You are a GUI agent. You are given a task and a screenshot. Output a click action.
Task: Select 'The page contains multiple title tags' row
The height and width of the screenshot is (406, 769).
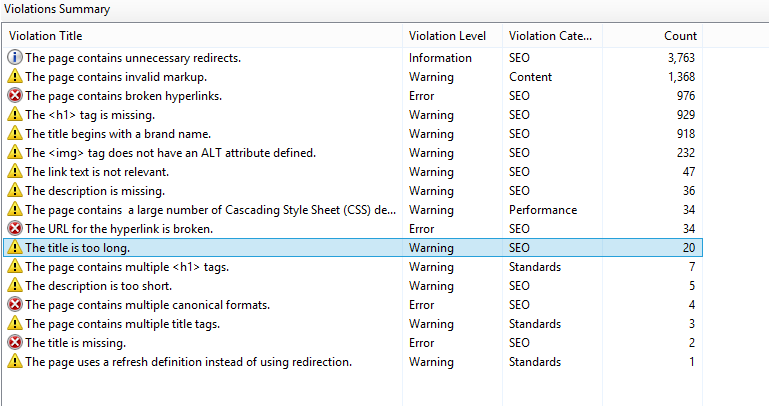point(353,324)
